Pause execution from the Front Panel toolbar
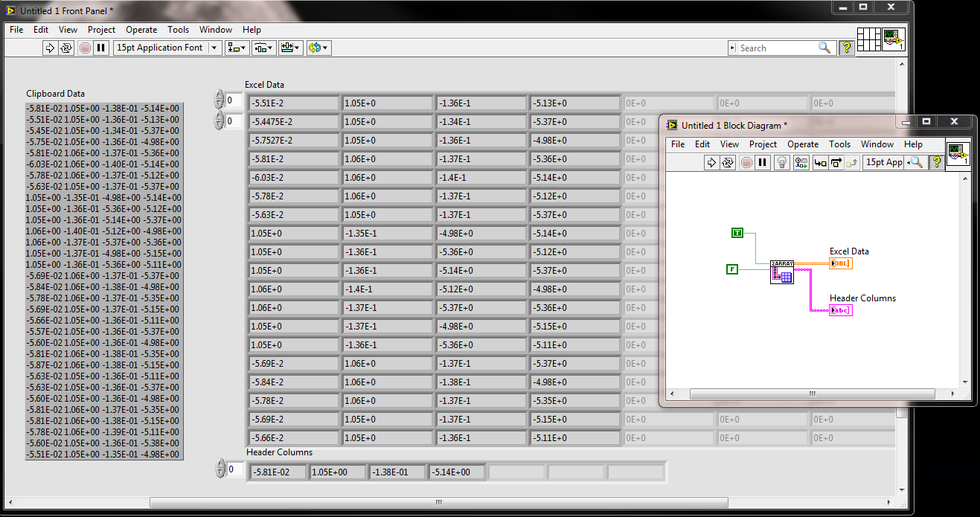This screenshot has width=980, height=517. click(101, 48)
